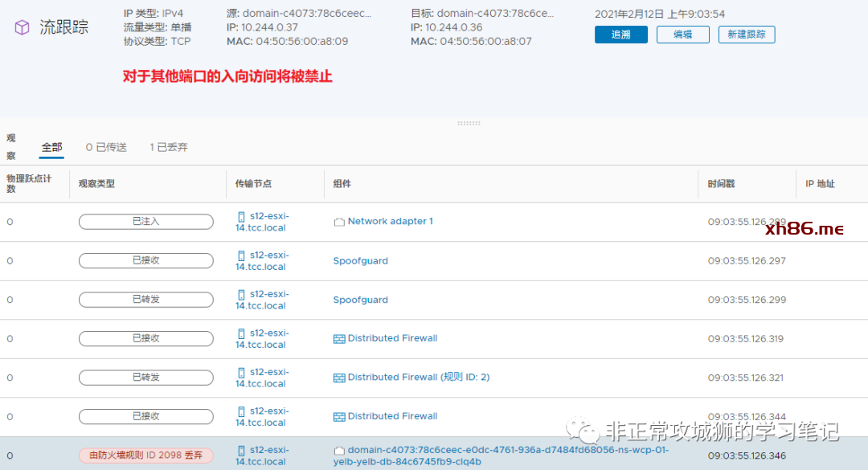Switch to the 全部 tab

pyautogui.click(x=52, y=148)
